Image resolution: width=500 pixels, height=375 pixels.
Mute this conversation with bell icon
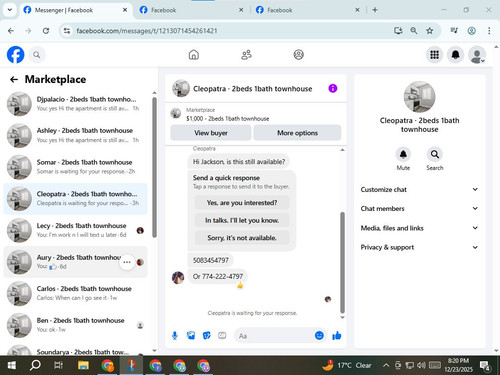click(x=403, y=154)
